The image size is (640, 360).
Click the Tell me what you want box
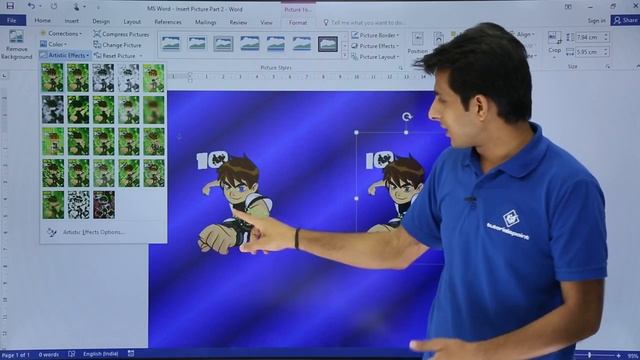(x=363, y=22)
